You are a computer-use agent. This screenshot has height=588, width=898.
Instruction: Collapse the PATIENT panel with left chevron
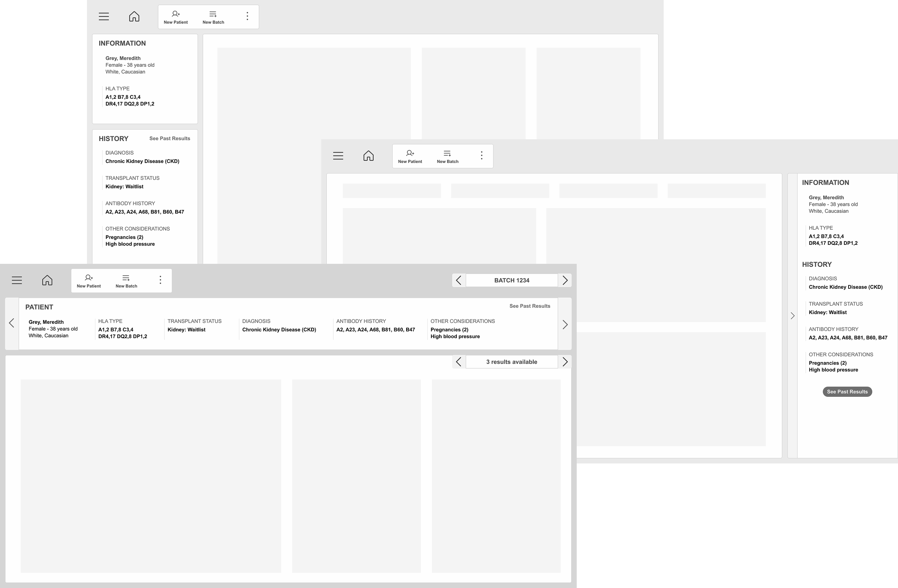(x=11, y=322)
